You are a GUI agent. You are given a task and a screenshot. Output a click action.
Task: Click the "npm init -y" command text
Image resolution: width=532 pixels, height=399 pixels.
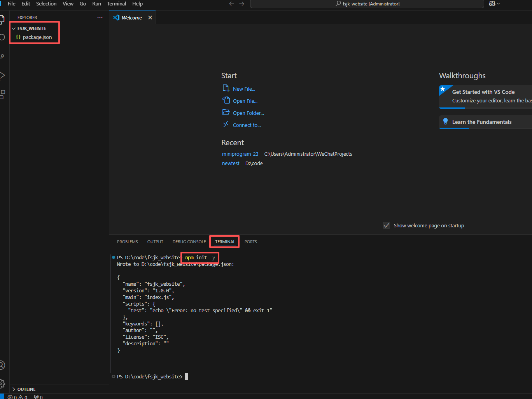click(x=200, y=257)
